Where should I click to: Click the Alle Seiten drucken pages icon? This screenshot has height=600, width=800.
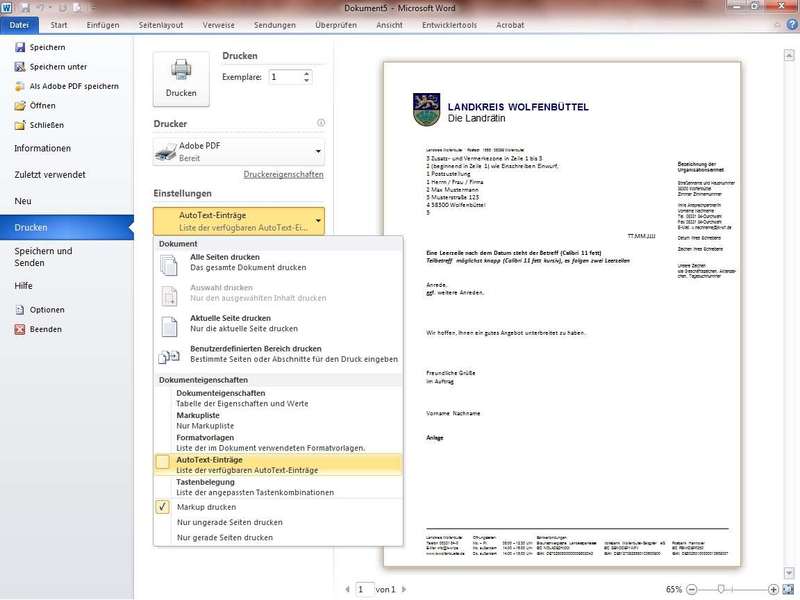pos(169,265)
